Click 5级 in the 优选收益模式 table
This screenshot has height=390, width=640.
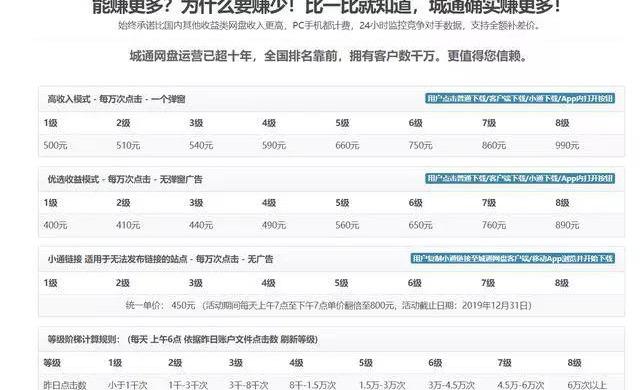click(x=342, y=203)
